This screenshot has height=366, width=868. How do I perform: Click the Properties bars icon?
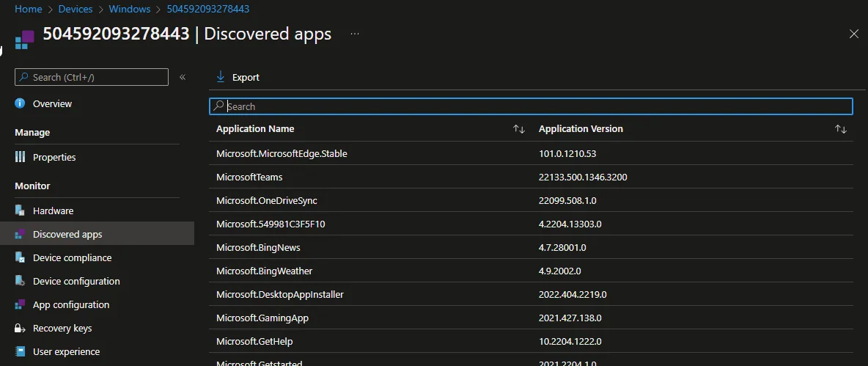click(x=20, y=157)
